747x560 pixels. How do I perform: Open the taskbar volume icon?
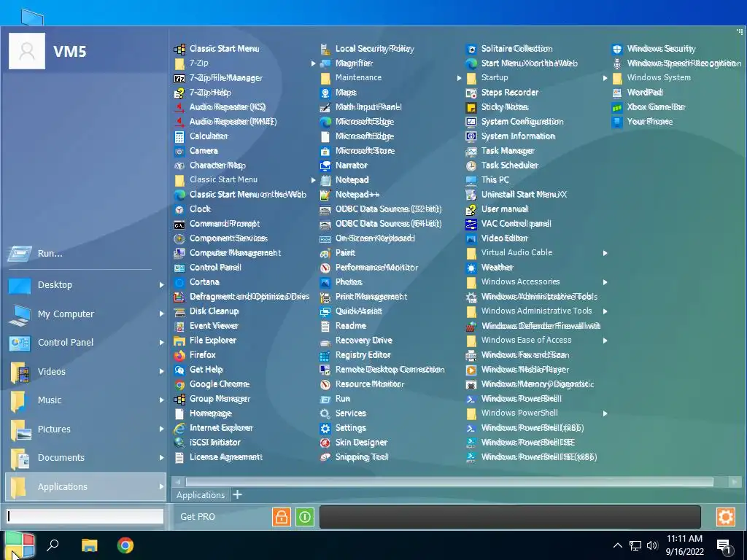coord(652,545)
